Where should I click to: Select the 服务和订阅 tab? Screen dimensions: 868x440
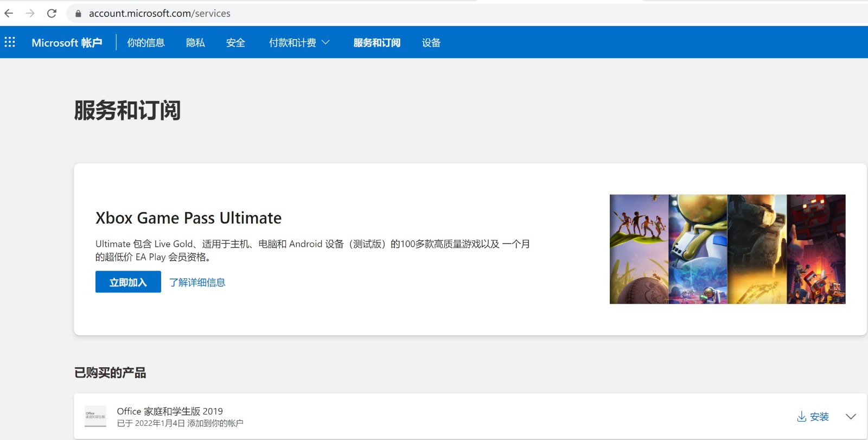(x=377, y=43)
